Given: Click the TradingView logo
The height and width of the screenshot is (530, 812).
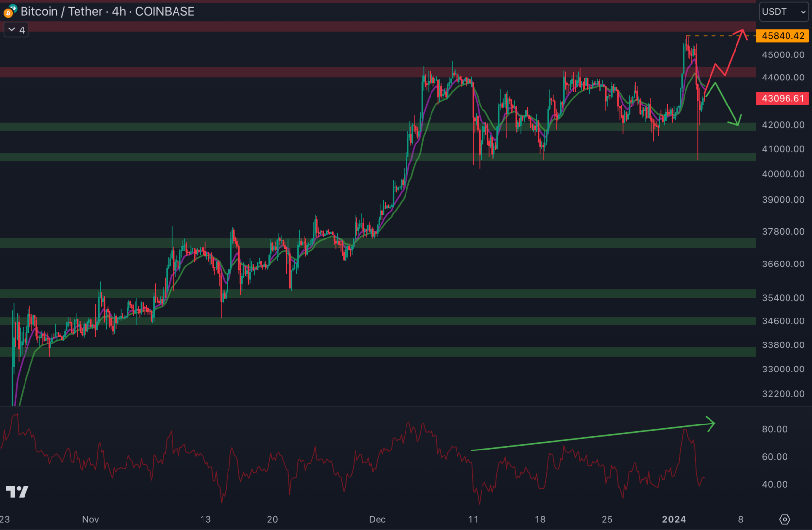Looking at the screenshot, I should pyautogui.click(x=17, y=491).
